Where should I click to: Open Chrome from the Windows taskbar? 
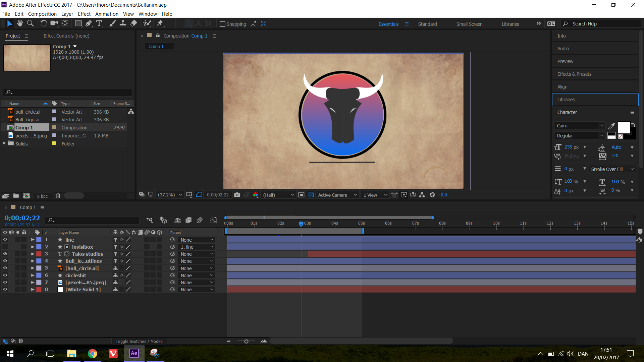[x=93, y=354]
